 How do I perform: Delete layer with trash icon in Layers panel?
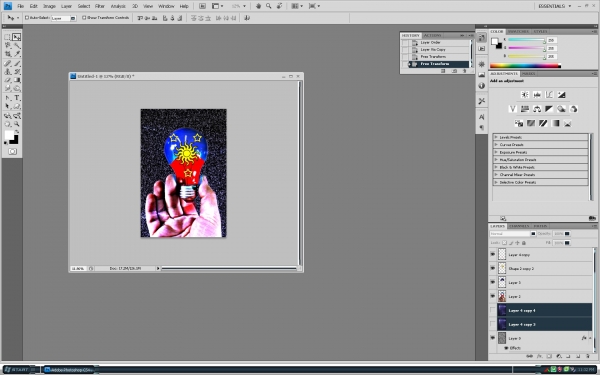coord(588,356)
